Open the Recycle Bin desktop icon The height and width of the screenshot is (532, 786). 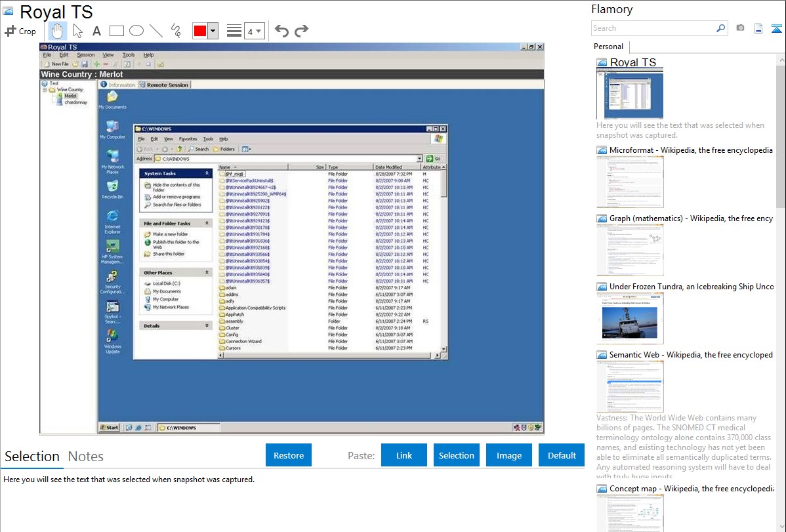[112, 190]
